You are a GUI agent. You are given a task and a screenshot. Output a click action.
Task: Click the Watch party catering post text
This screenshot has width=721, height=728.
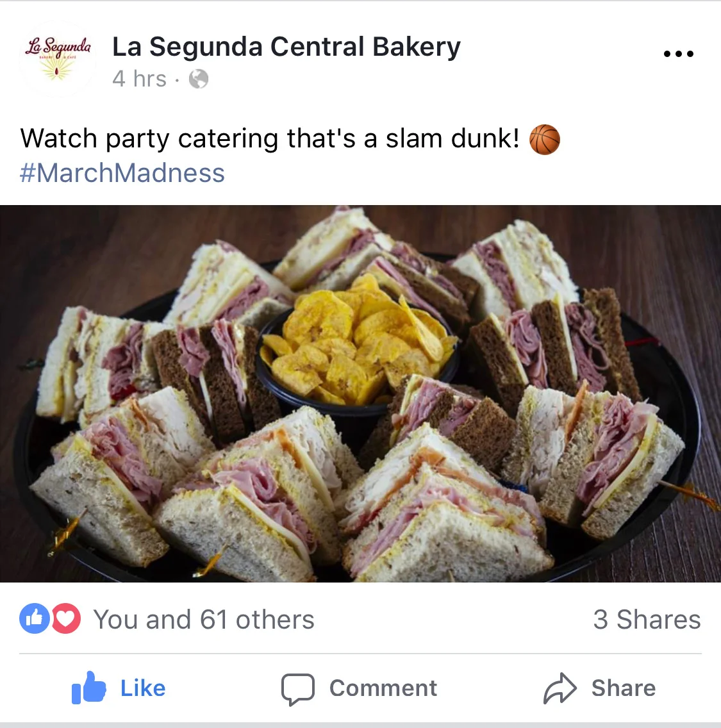point(270,138)
